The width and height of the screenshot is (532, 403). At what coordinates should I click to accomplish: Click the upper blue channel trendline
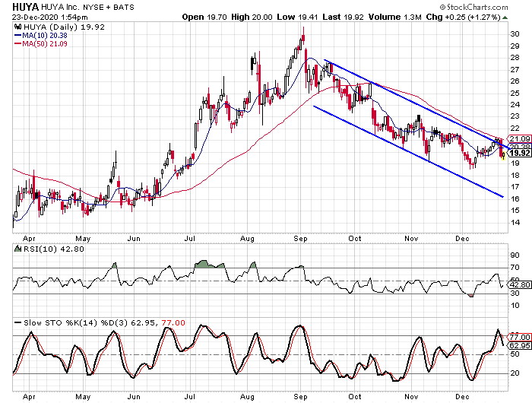click(417, 103)
